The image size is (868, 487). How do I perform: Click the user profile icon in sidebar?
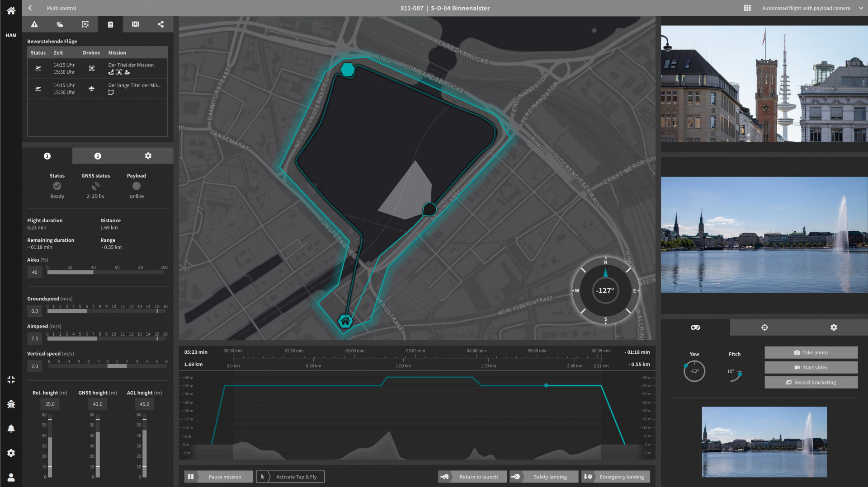tap(11, 477)
